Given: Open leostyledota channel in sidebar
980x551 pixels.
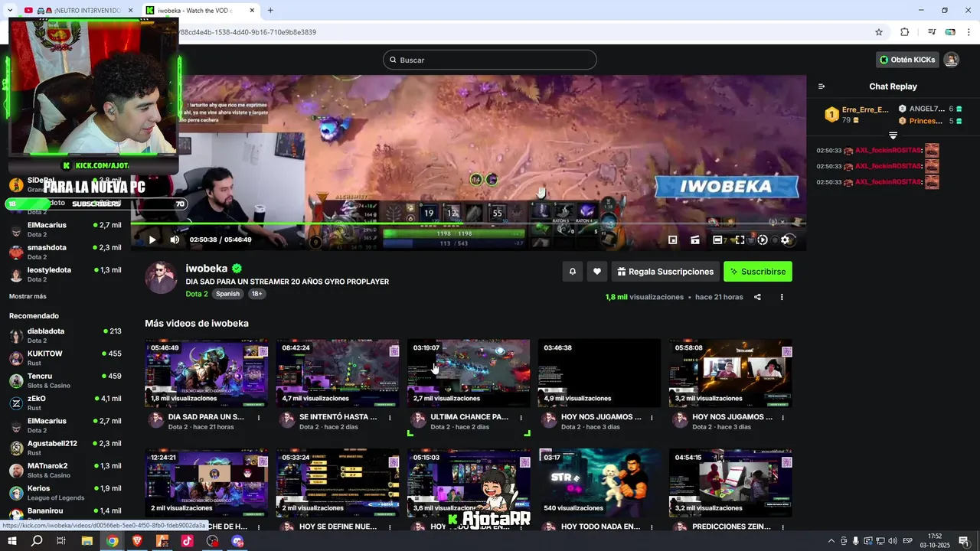Looking at the screenshot, I should coord(65,274).
